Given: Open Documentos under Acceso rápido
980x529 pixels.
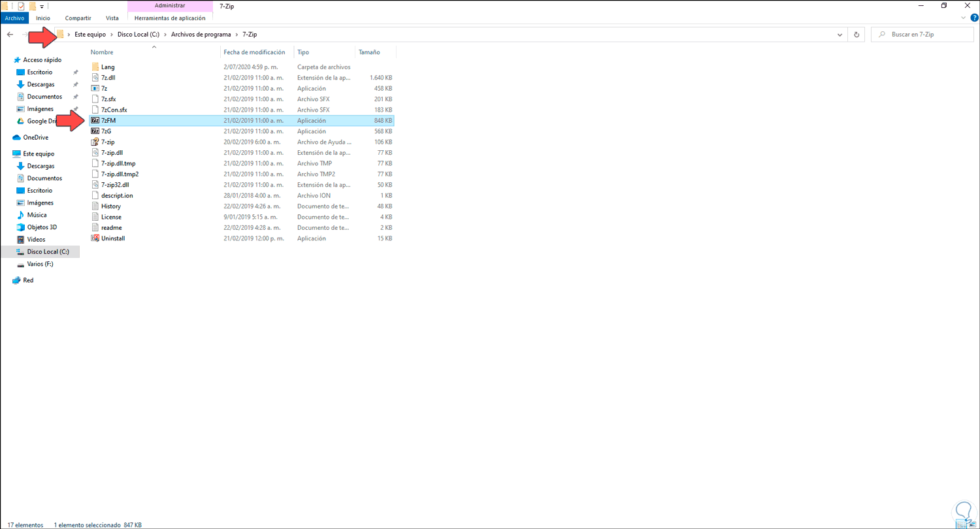Looking at the screenshot, I should [44, 97].
